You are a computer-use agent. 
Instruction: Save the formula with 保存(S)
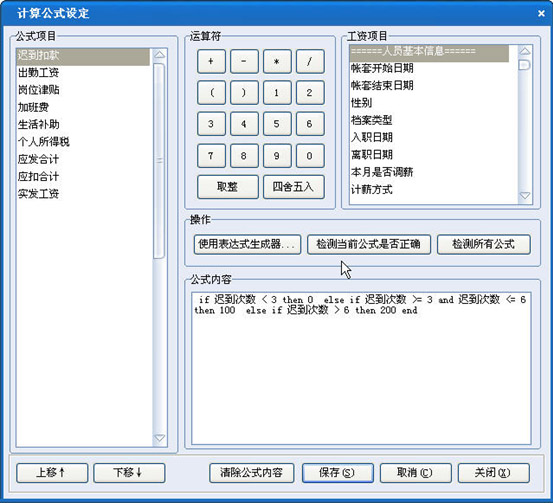point(338,473)
